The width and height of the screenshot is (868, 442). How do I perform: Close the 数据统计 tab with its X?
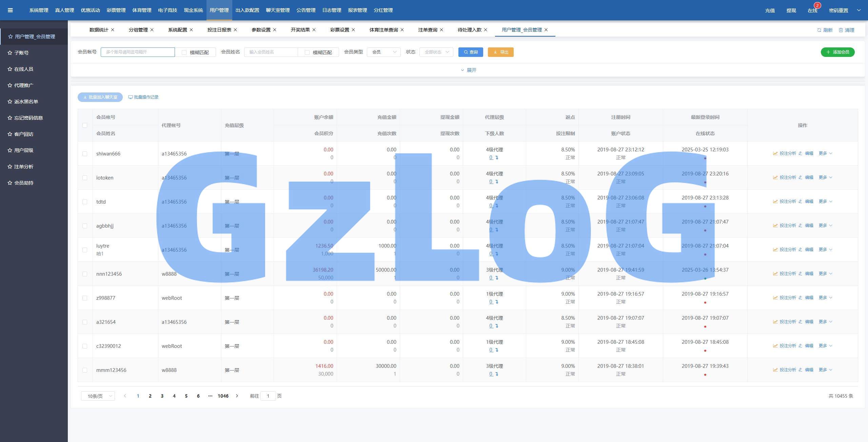click(113, 30)
